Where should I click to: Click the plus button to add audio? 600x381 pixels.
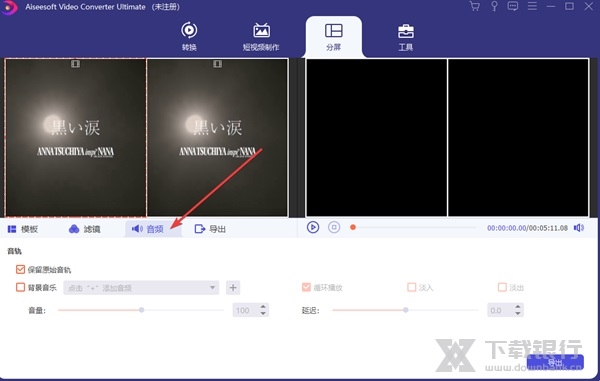pyautogui.click(x=233, y=288)
